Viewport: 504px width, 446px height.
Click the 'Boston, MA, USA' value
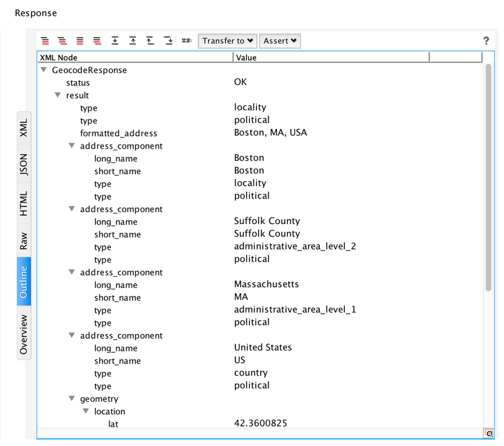(270, 132)
